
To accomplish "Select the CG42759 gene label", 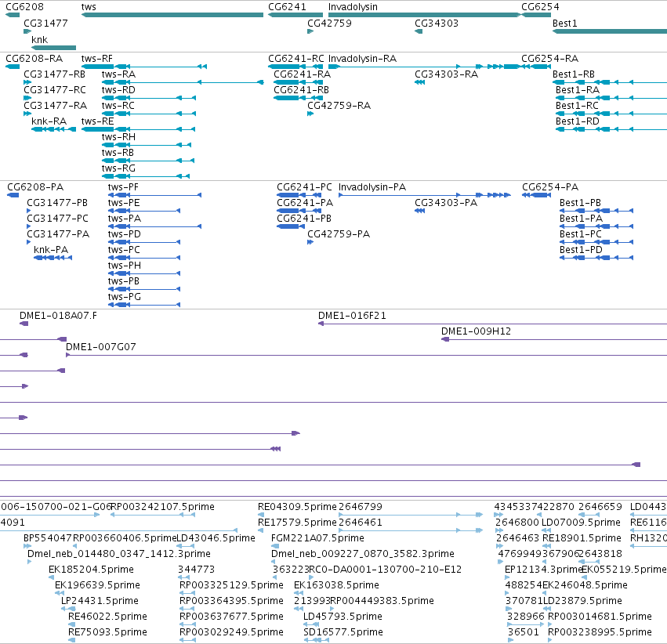I will pos(330,24).
